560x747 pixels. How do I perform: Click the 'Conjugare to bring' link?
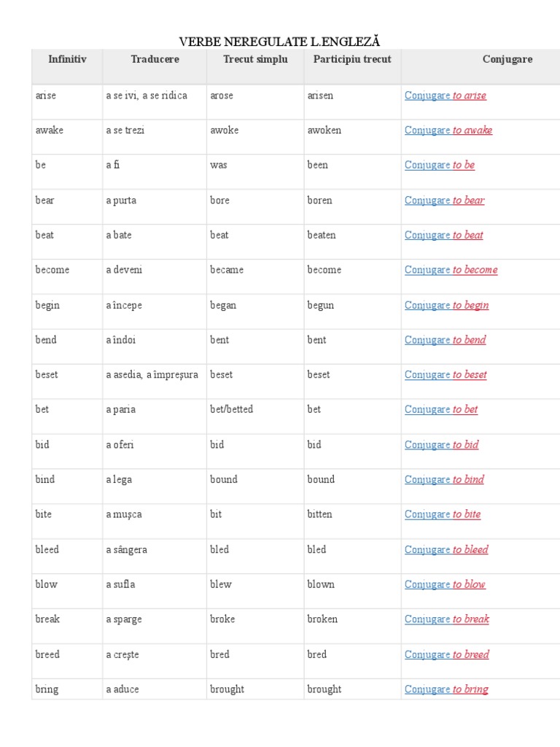click(x=446, y=689)
